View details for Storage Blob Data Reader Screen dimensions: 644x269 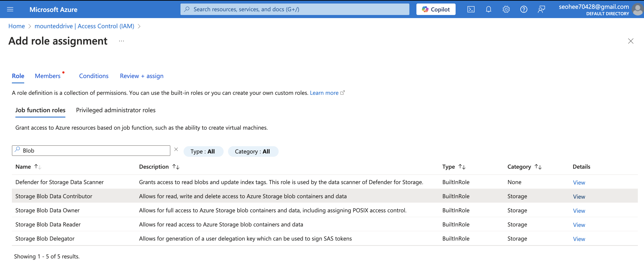(579, 225)
